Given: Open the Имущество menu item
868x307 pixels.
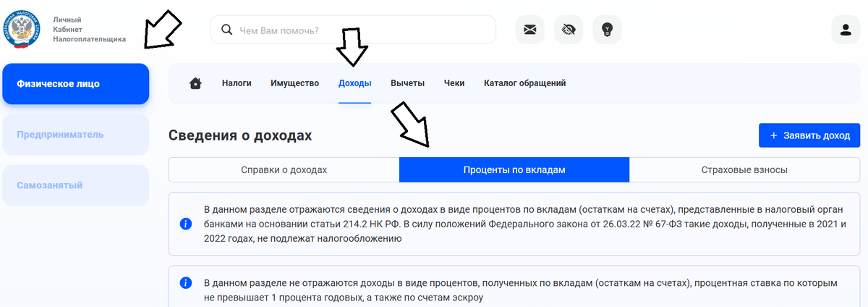Looking at the screenshot, I should coord(294,83).
